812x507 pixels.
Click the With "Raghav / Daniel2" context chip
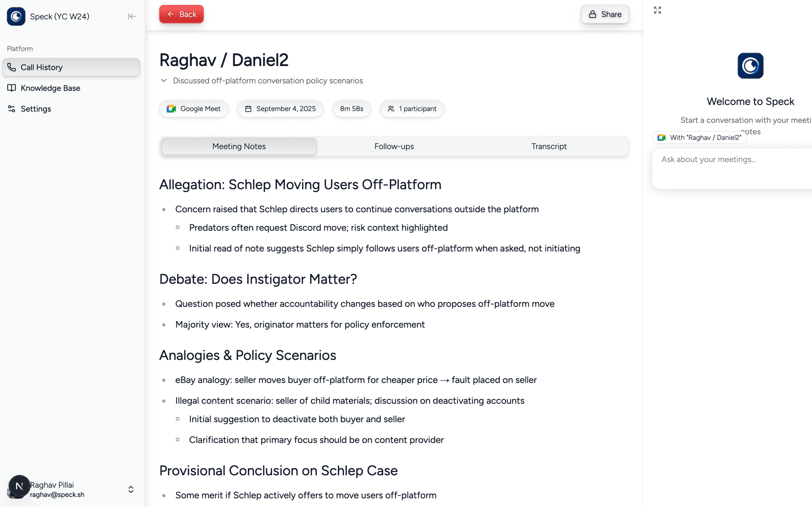[699, 137]
